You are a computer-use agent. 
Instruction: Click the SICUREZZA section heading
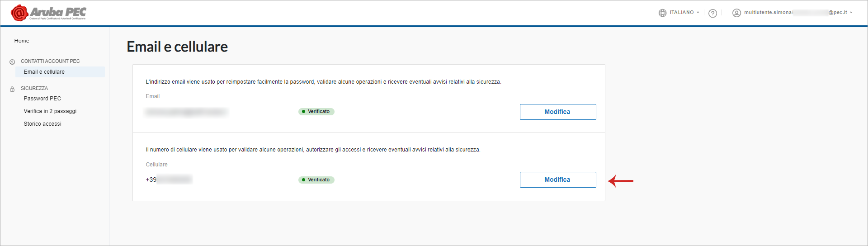[34, 88]
